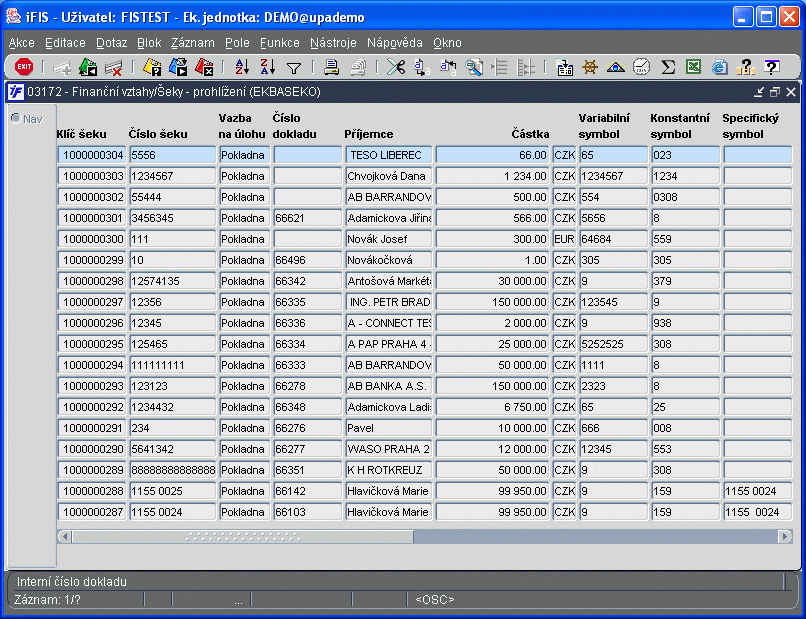The width and height of the screenshot is (806, 619).
Task: Sort ascending with the A-Z icon
Action: [x=242, y=67]
